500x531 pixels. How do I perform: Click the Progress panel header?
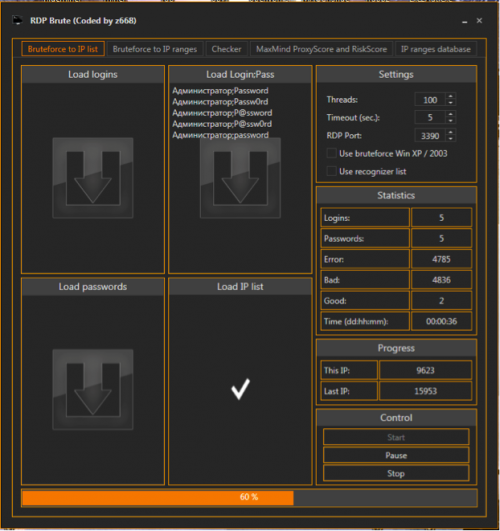396,348
